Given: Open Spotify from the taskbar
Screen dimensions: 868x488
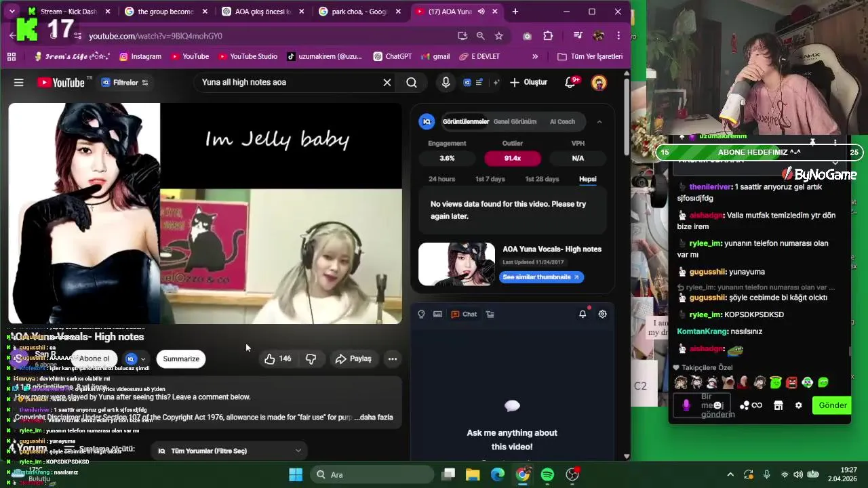Looking at the screenshot, I should [547, 474].
